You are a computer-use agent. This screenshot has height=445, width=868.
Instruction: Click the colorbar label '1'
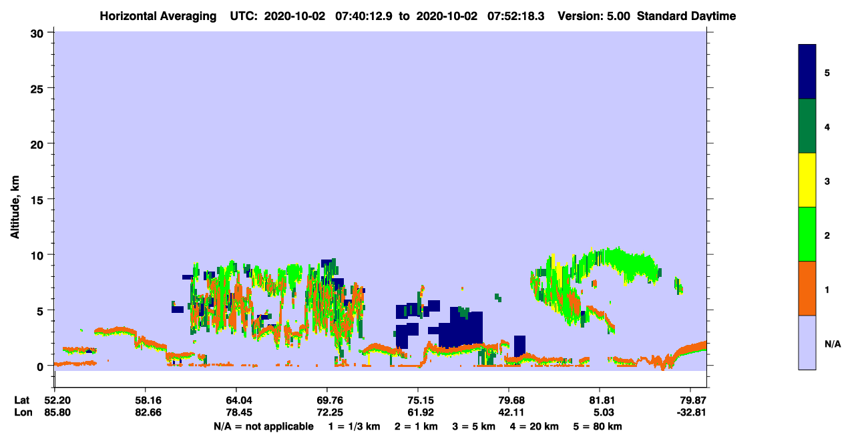[x=827, y=289]
